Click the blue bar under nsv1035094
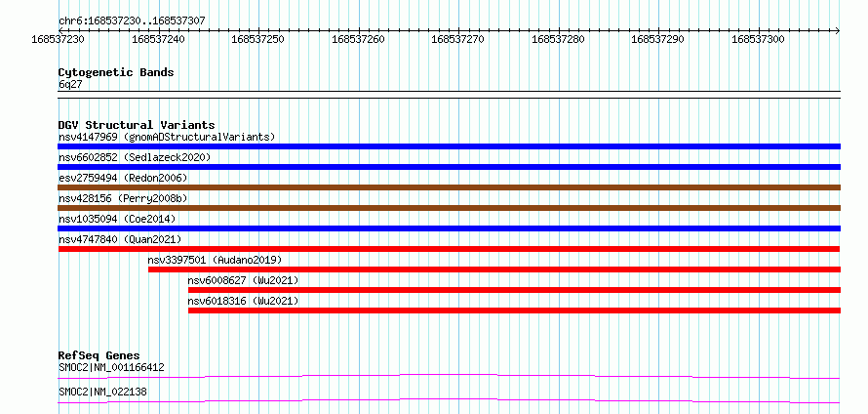 (449, 228)
